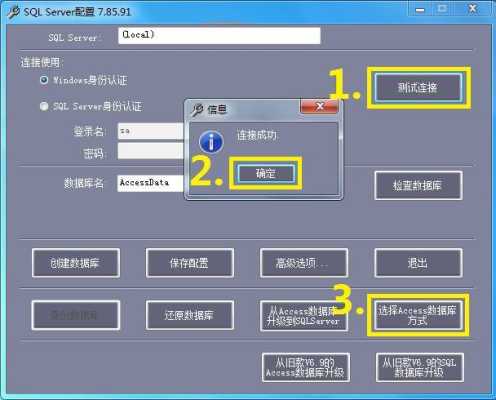Confirm the message with 确定 button
The height and width of the screenshot is (400, 496).
pyautogui.click(x=266, y=173)
